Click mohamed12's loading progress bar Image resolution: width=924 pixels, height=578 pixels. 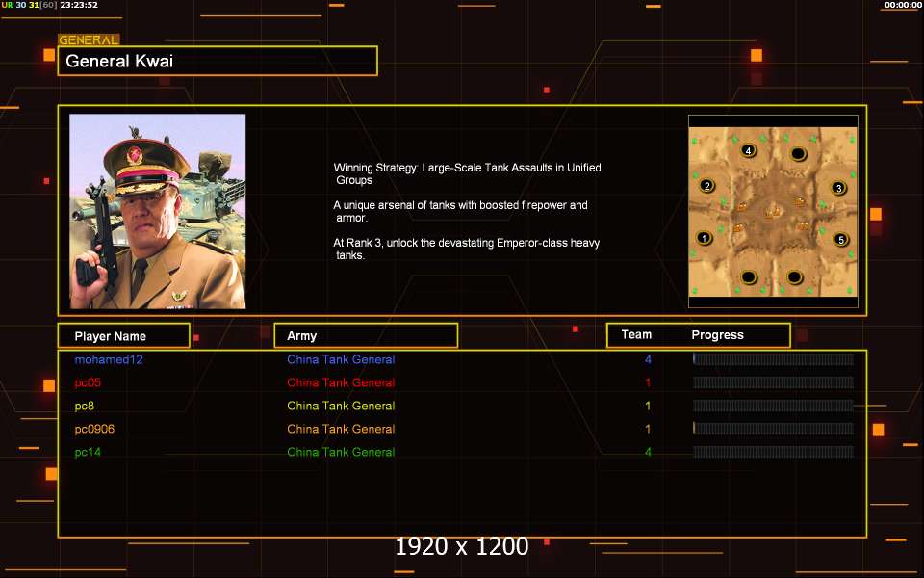(x=773, y=359)
